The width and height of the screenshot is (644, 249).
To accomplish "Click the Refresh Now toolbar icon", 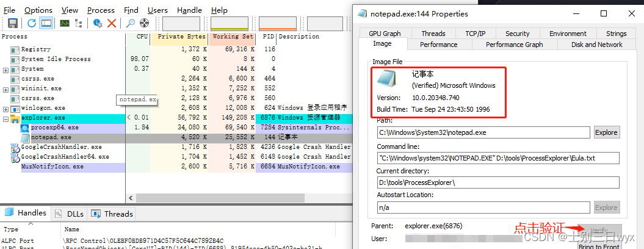I will pyautogui.click(x=32, y=23).
